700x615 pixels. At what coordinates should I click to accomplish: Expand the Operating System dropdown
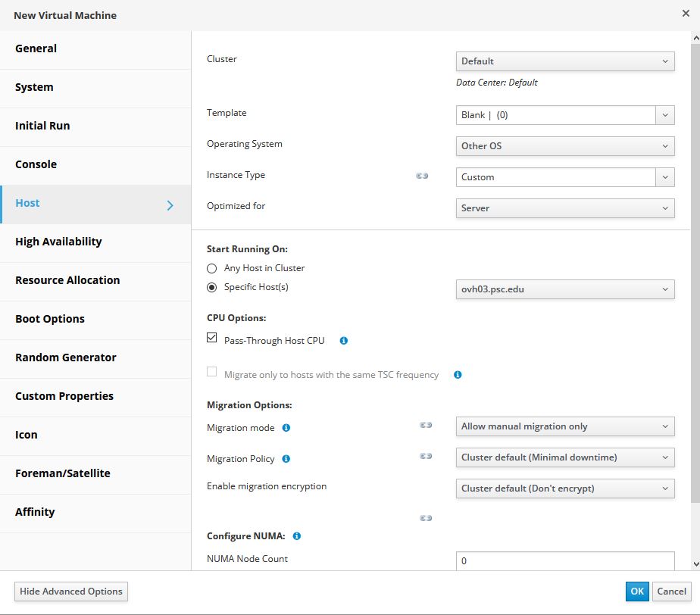pyautogui.click(x=564, y=146)
